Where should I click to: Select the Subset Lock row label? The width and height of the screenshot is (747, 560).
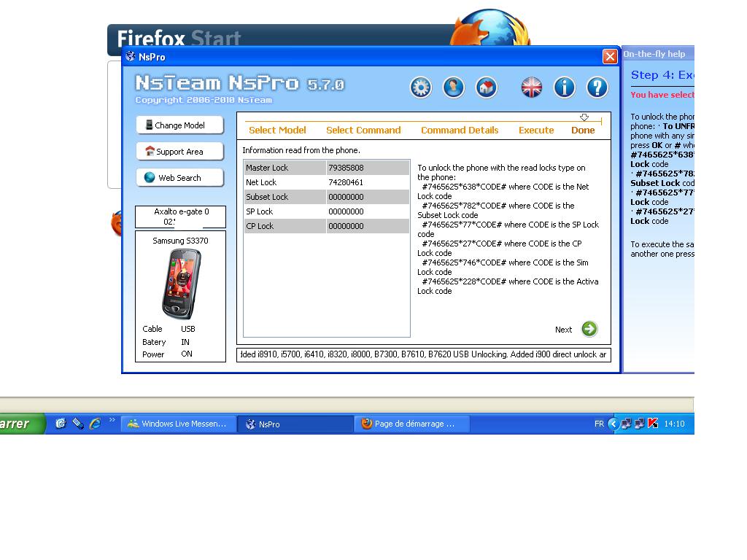click(285, 197)
